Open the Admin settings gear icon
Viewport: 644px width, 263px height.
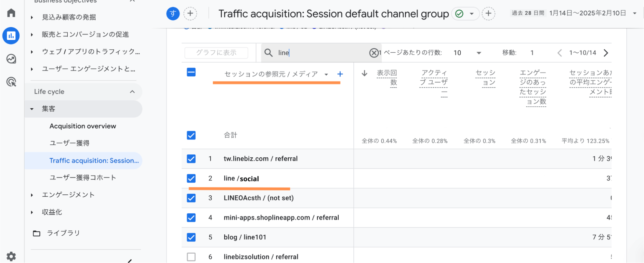pos(11,257)
